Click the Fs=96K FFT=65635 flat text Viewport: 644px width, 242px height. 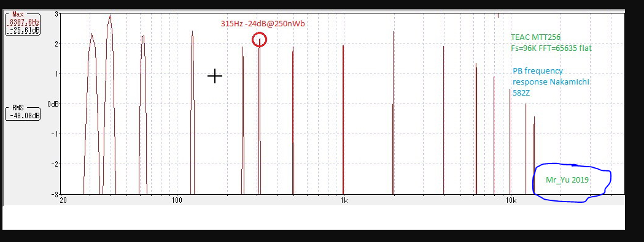[551, 48]
